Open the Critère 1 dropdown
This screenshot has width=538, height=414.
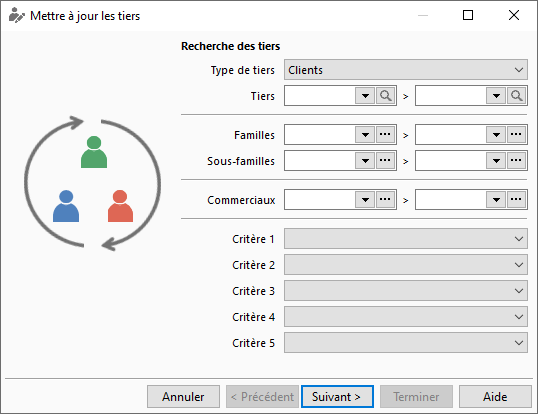tap(406, 239)
